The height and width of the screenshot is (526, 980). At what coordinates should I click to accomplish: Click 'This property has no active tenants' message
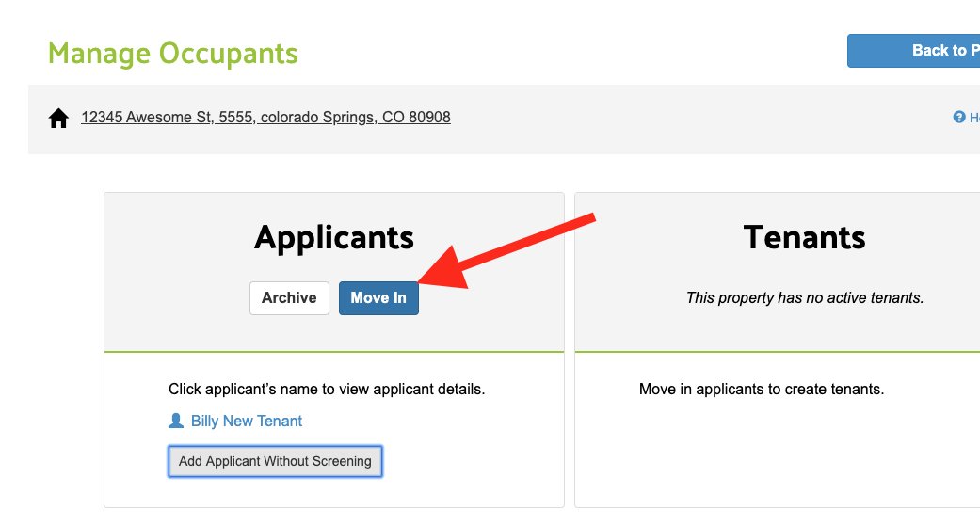click(804, 298)
